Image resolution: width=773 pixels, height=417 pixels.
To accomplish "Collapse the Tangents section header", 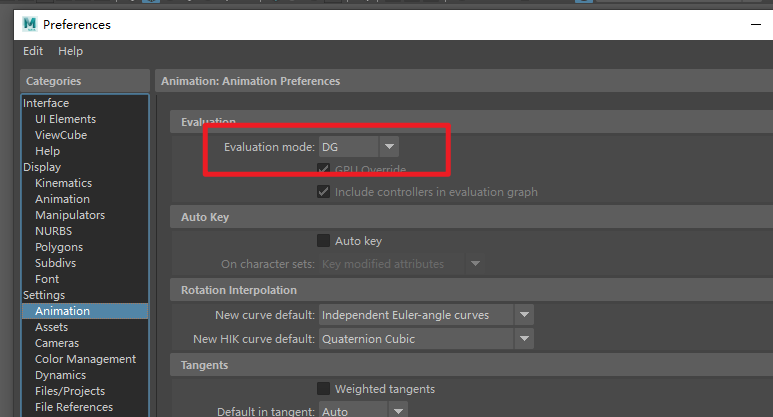I will 471,365.
